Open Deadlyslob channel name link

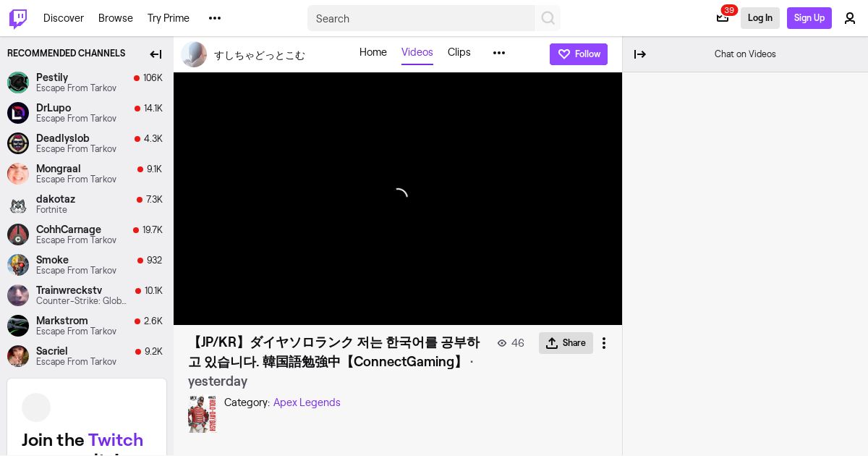pyautogui.click(x=63, y=138)
